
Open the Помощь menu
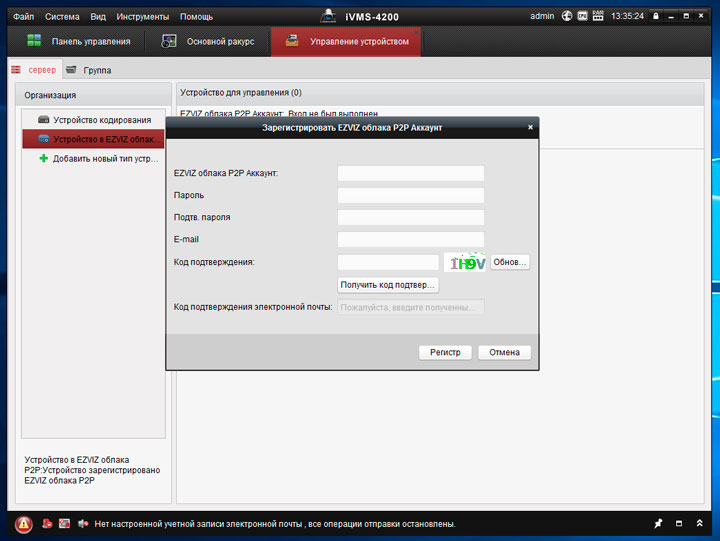[196, 17]
